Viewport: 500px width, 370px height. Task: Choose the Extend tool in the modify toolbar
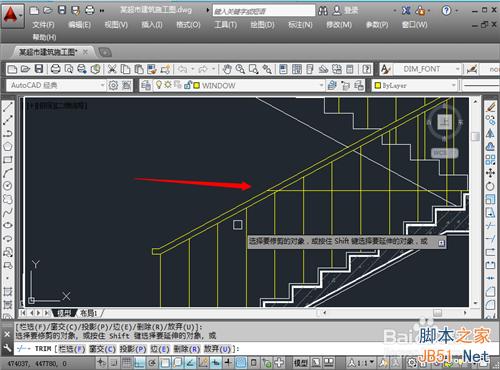(490, 239)
